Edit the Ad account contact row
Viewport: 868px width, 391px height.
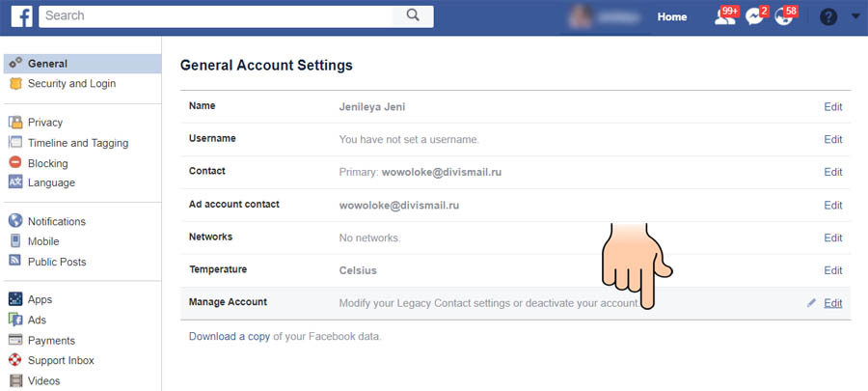pyautogui.click(x=833, y=206)
